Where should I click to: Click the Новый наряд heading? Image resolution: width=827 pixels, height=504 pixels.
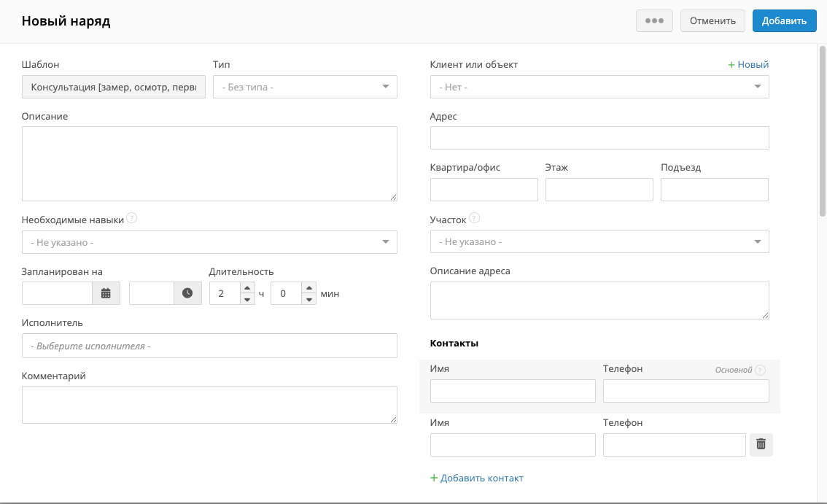coord(66,21)
